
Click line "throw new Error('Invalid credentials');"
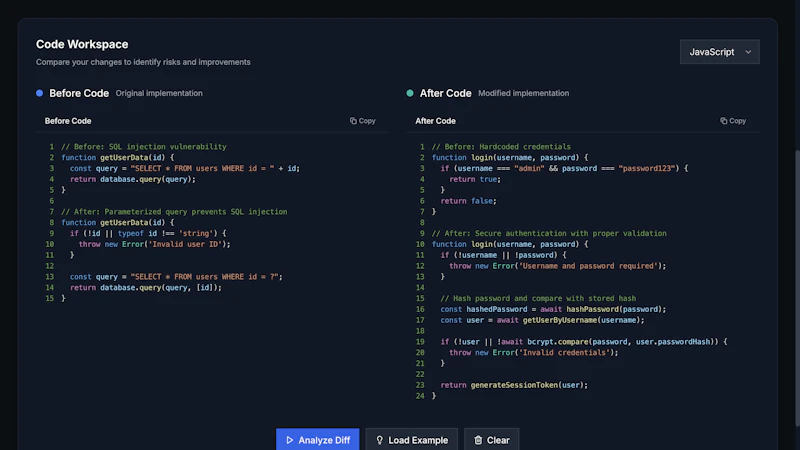[x=534, y=353]
